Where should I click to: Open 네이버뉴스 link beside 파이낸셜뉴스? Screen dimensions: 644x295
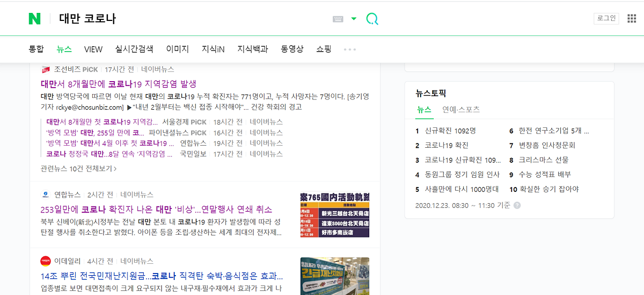pyautogui.click(x=266, y=132)
